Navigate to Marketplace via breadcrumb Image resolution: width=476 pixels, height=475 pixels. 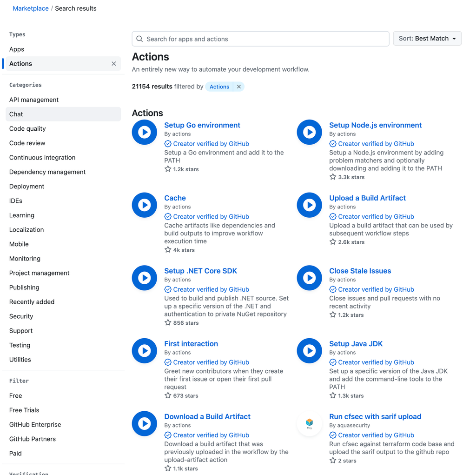31,8
